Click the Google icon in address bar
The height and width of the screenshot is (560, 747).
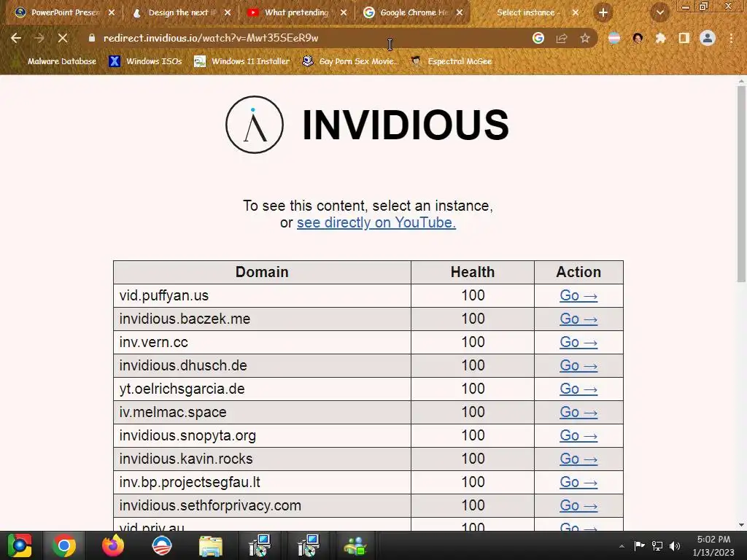pyautogui.click(x=538, y=38)
